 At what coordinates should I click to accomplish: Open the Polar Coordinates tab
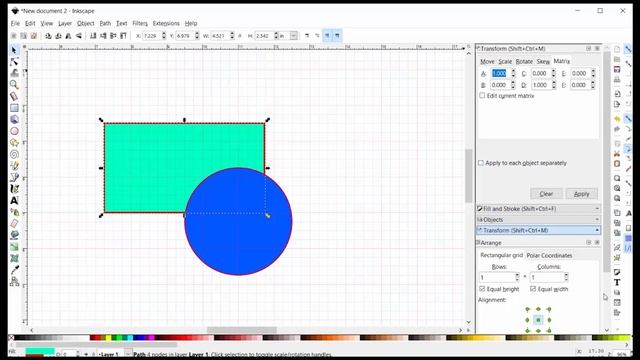coord(549,255)
